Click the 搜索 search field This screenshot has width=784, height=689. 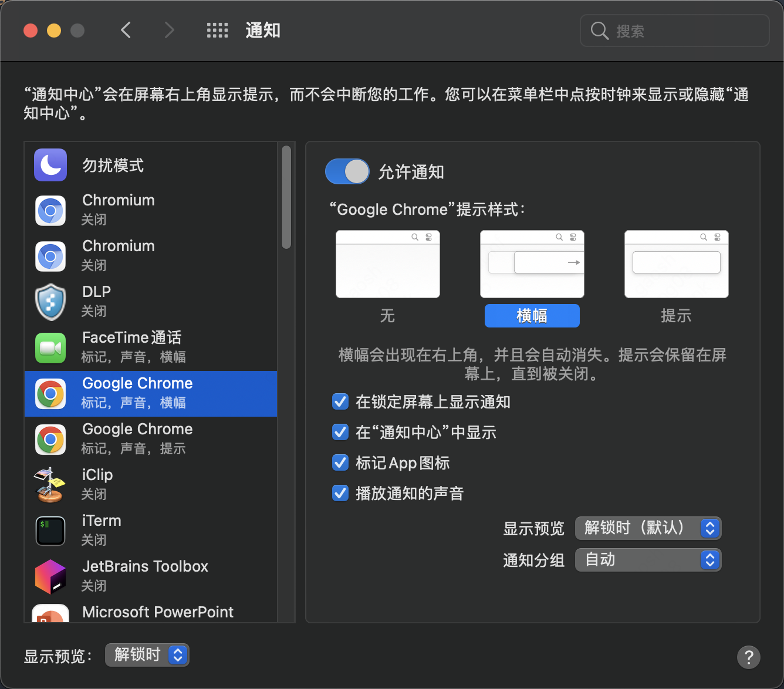(x=675, y=31)
